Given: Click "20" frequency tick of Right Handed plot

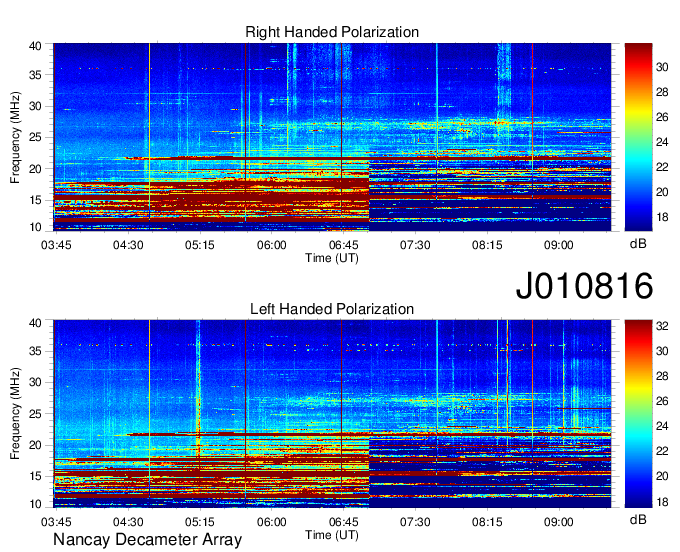Looking at the screenshot, I should tap(35, 169).
